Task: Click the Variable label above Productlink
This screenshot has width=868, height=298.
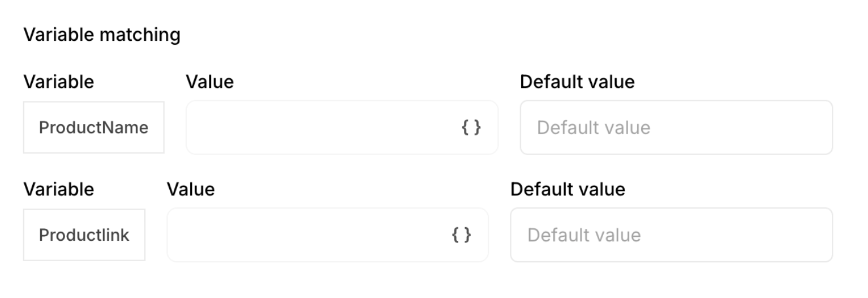Action: (58, 189)
